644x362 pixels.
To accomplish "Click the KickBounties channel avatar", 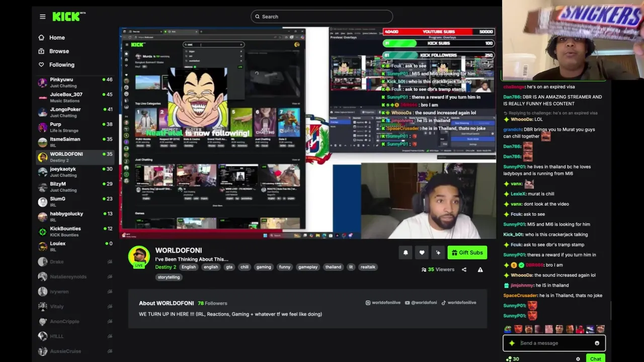I will [43, 232].
